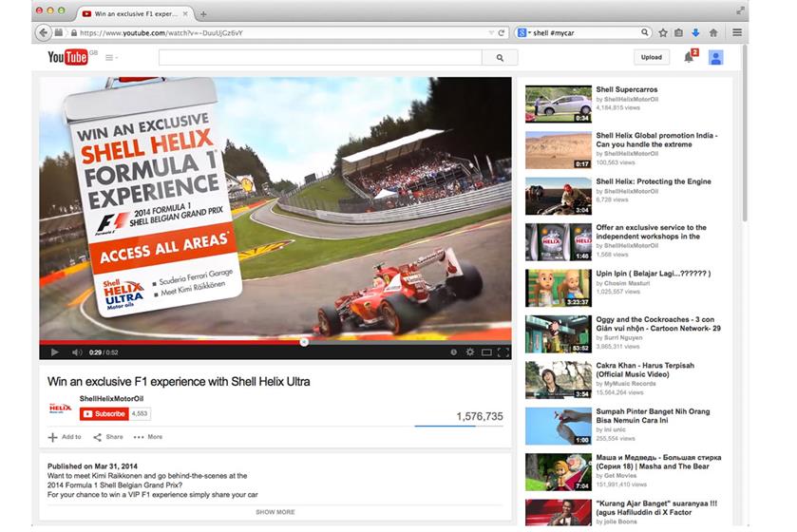Open the Oggy and the Cockroaches thumbnail
Screen dimensions: 797x532
[x=559, y=333]
